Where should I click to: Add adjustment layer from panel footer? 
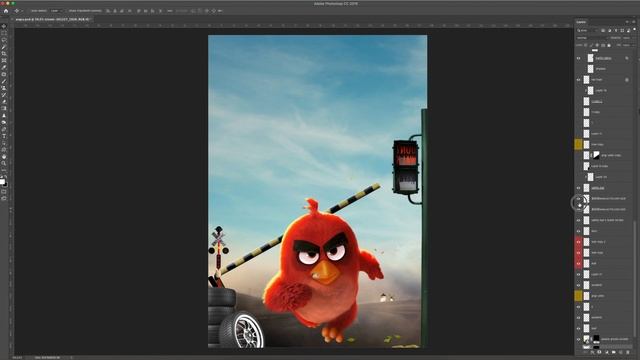[x=607, y=352]
